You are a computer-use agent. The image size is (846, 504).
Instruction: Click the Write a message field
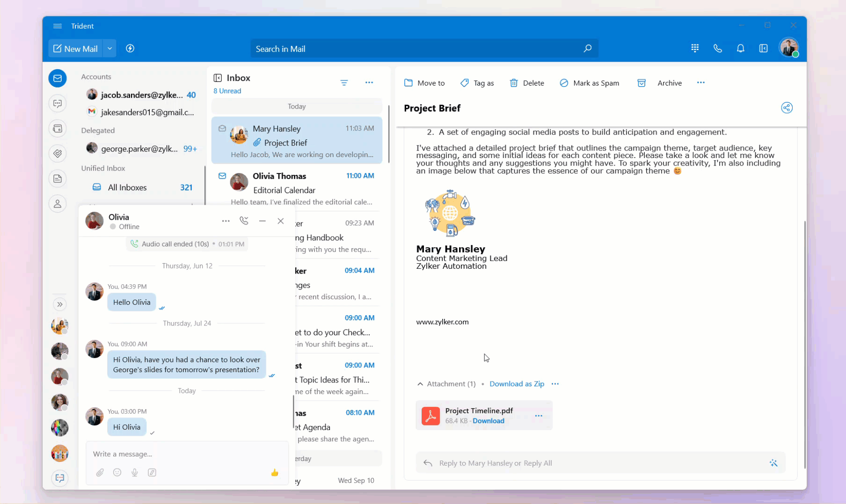tap(187, 454)
